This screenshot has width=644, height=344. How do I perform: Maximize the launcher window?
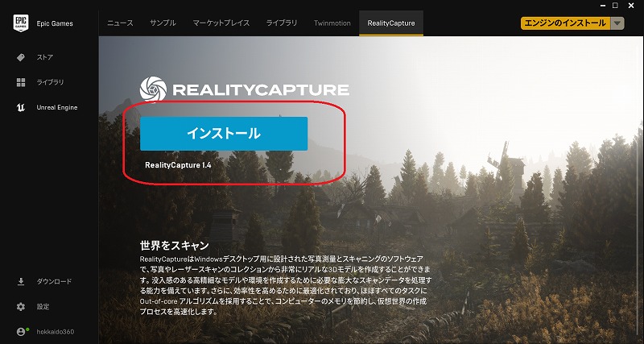615,6
